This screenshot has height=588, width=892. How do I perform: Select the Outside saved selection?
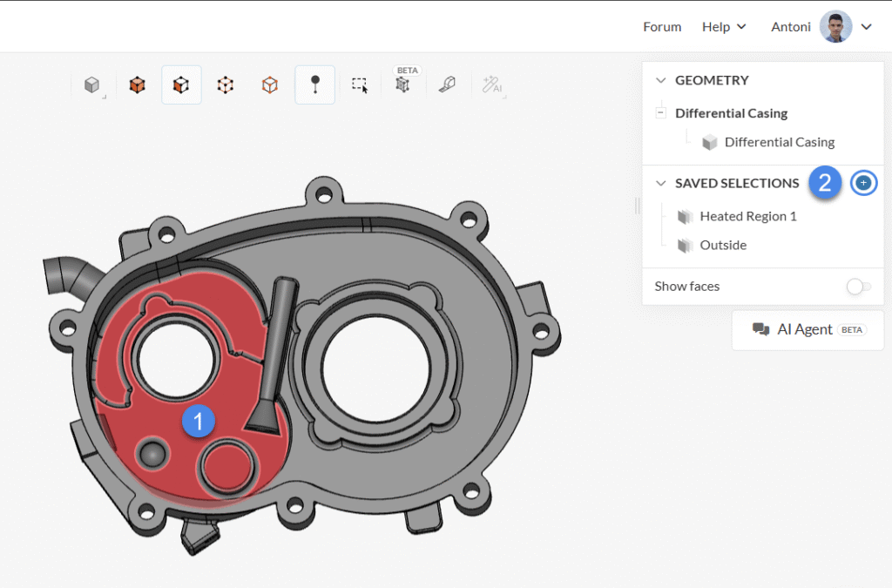pyautogui.click(x=724, y=245)
